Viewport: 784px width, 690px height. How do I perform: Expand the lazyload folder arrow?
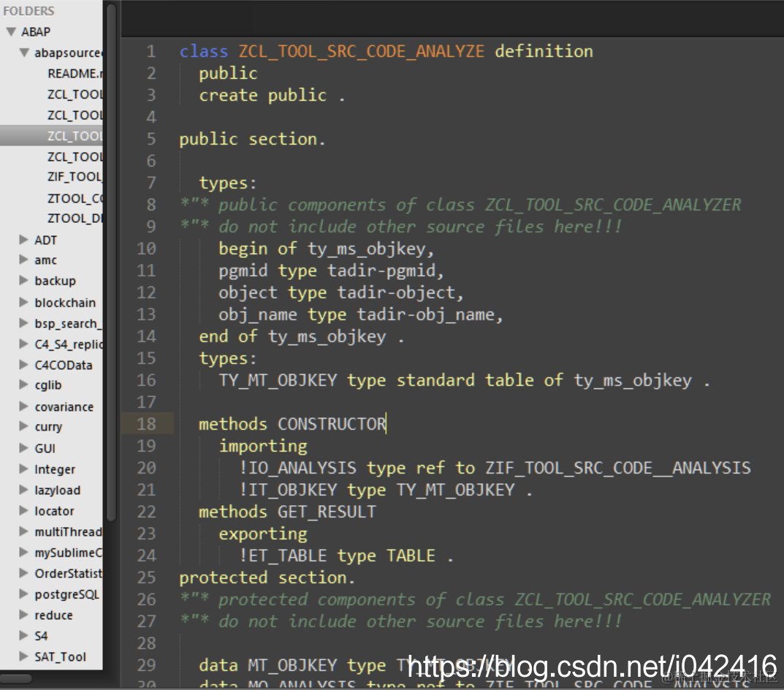[x=23, y=490]
